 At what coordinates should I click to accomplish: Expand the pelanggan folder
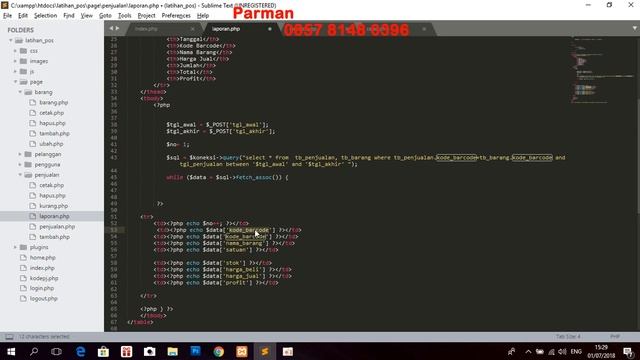(20, 154)
